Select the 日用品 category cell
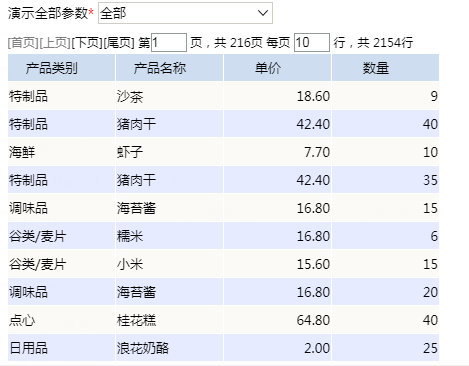This screenshot has width=469, height=366. (x=61, y=348)
